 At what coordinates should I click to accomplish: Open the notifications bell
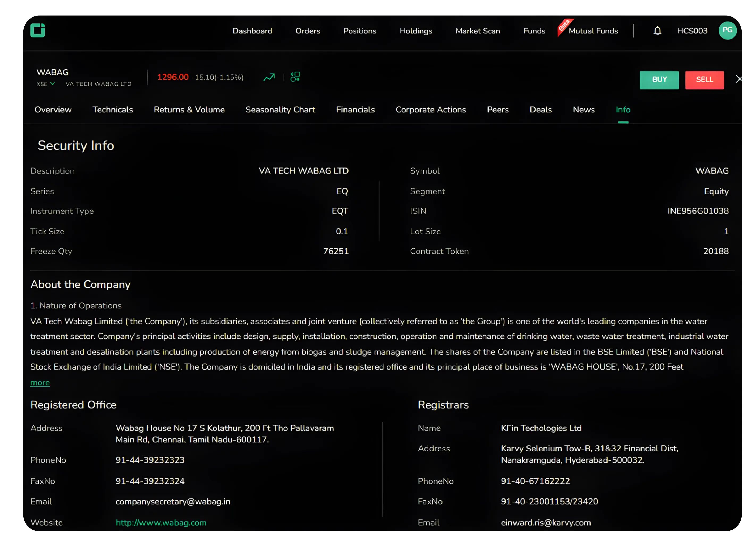[x=657, y=31]
